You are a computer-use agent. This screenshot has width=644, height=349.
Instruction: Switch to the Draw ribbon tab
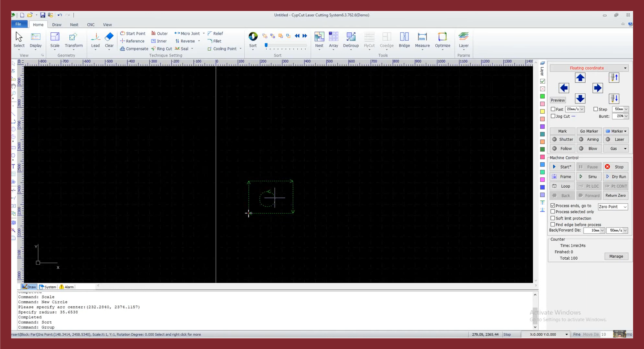coord(57,25)
